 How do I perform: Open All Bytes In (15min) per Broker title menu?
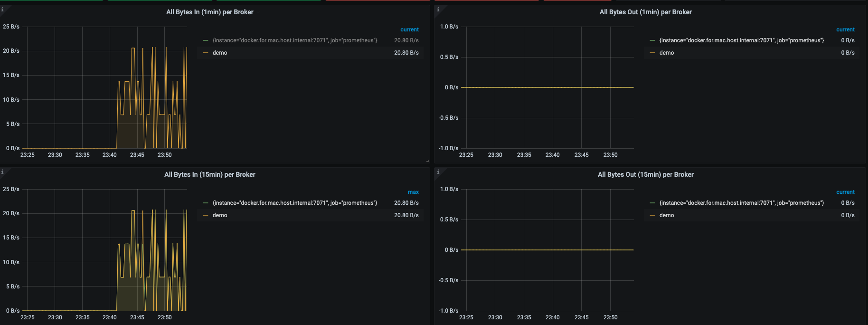point(209,174)
